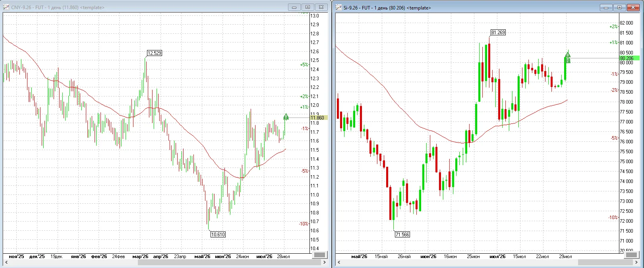This screenshot has height=268, width=644.
Task: Click the 13.0 price on CNY scale
Action: click(315, 16)
